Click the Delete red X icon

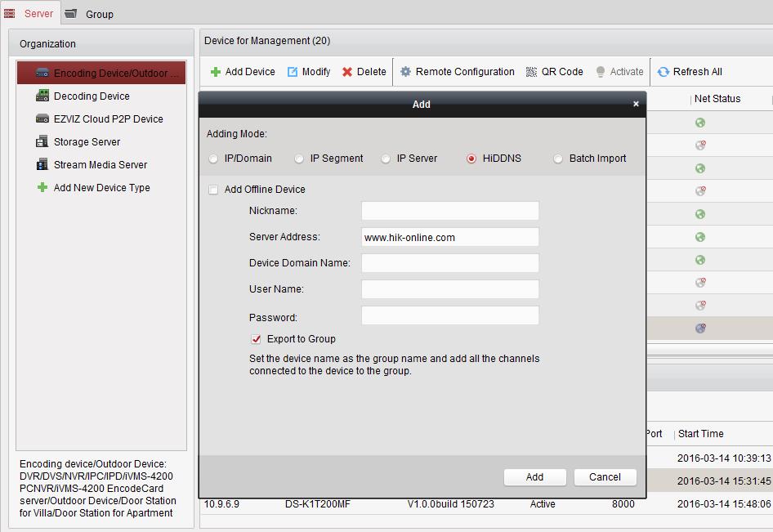point(347,72)
